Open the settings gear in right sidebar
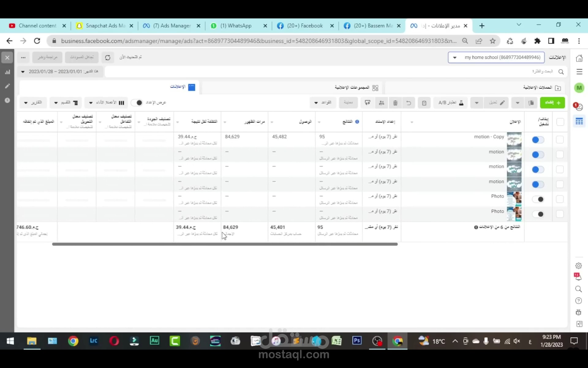This screenshot has height=368, width=588. 578,266
